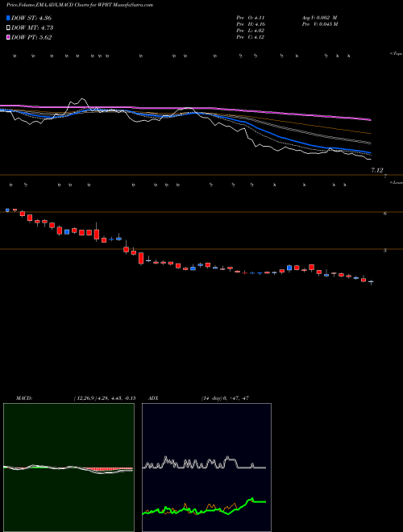Click the first blue candlestick near 6
The image size is (403, 532).
coord(7,210)
